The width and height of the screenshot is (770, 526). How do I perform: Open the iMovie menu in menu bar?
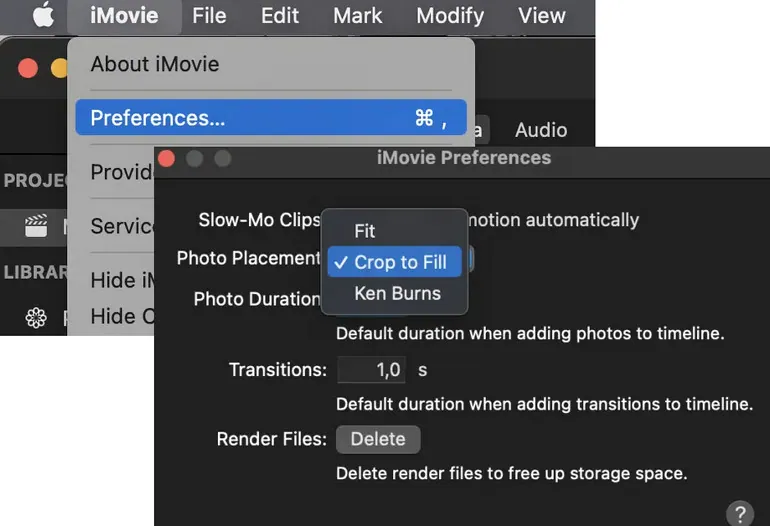click(x=124, y=16)
